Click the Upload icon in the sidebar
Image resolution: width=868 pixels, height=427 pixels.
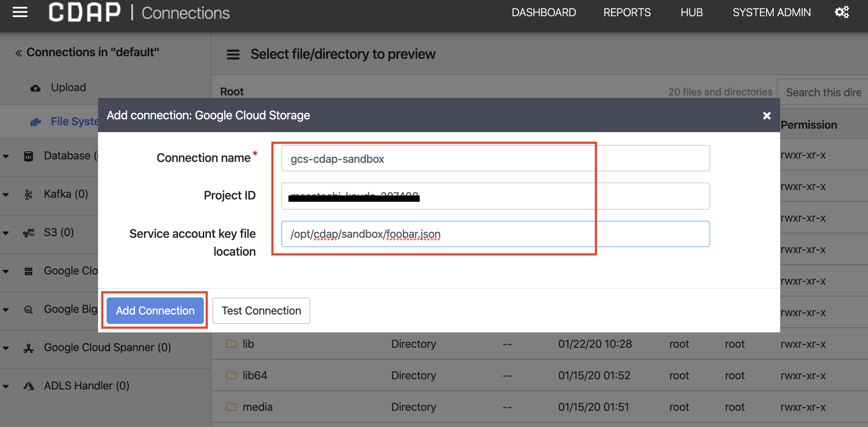click(x=36, y=88)
